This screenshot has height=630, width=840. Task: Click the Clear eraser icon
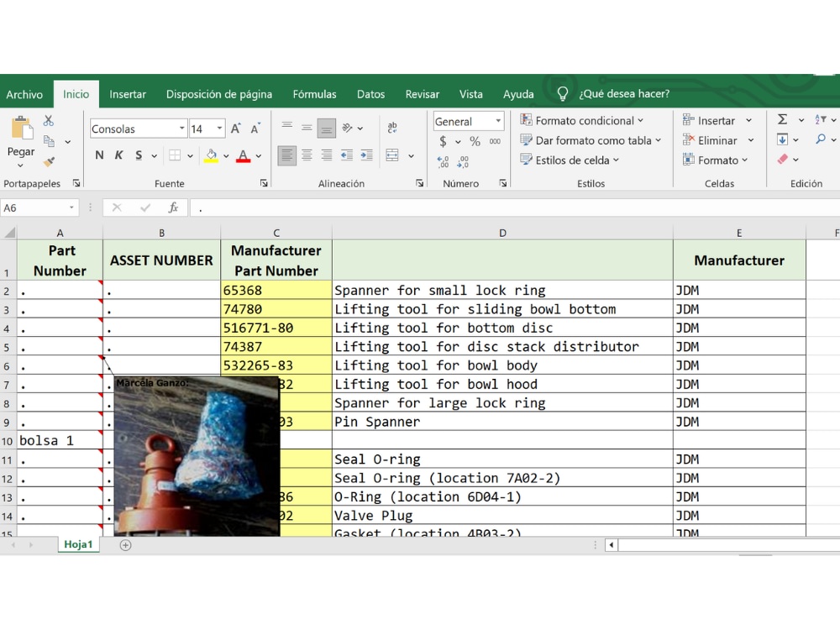782,160
